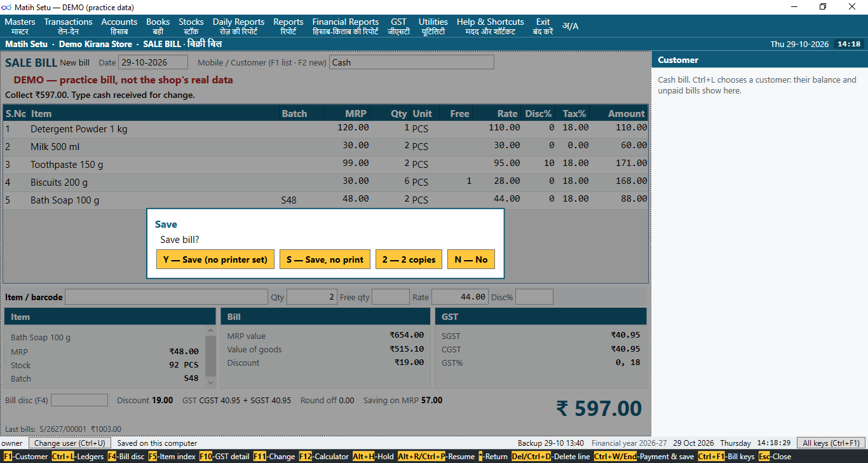Select the Milk 500 ml row
Viewport: 868px width, 463px height.
[x=325, y=147]
